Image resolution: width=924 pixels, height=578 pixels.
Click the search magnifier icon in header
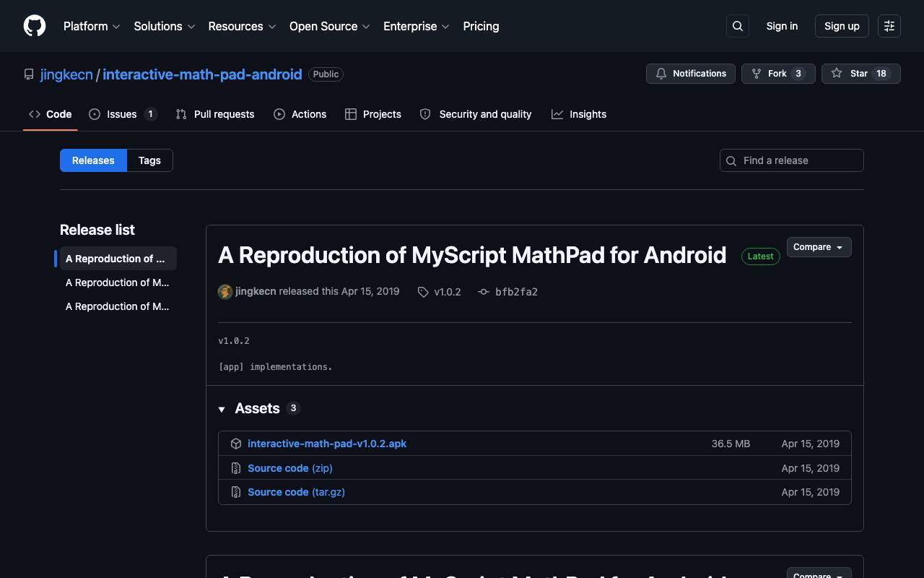[738, 26]
